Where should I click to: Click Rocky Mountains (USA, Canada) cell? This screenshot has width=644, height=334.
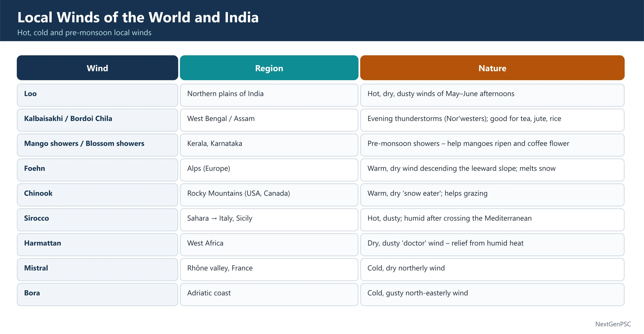tap(269, 195)
